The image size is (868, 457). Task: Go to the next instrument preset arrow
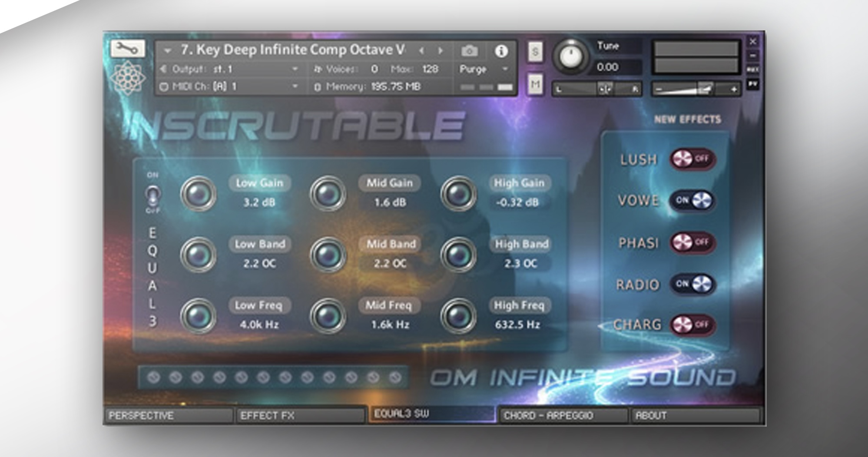(440, 51)
